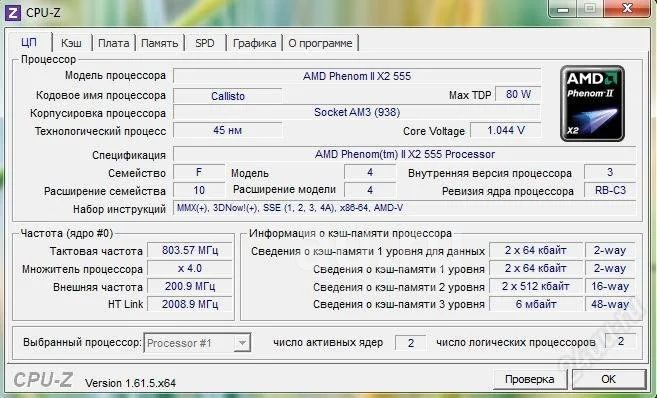
Task: Switch to the Плата tab
Action: [x=114, y=43]
